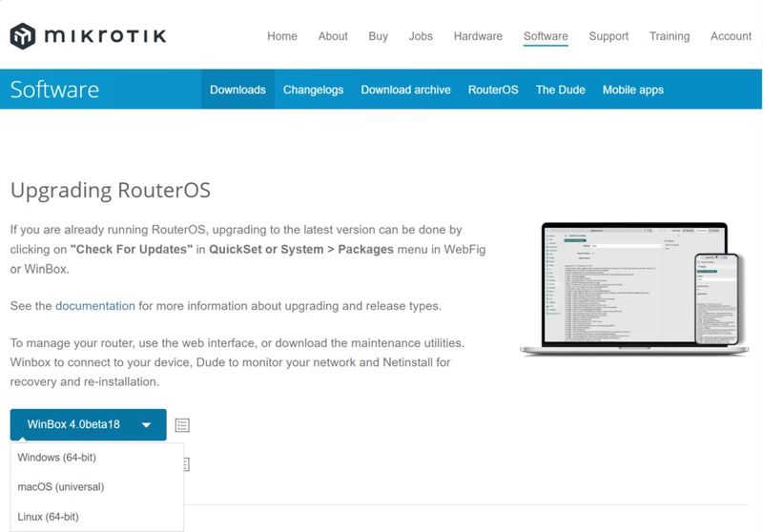Open Download archive tab
The height and width of the screenshot is (532, 763).
406,90
